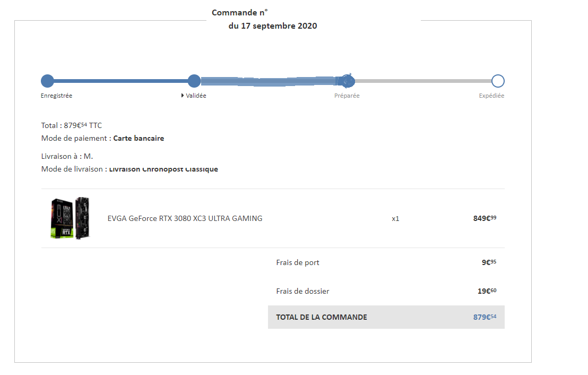Click the Carte bancaire payment mode text
This screenshot has height=375, width=588.
click(139, 138)
